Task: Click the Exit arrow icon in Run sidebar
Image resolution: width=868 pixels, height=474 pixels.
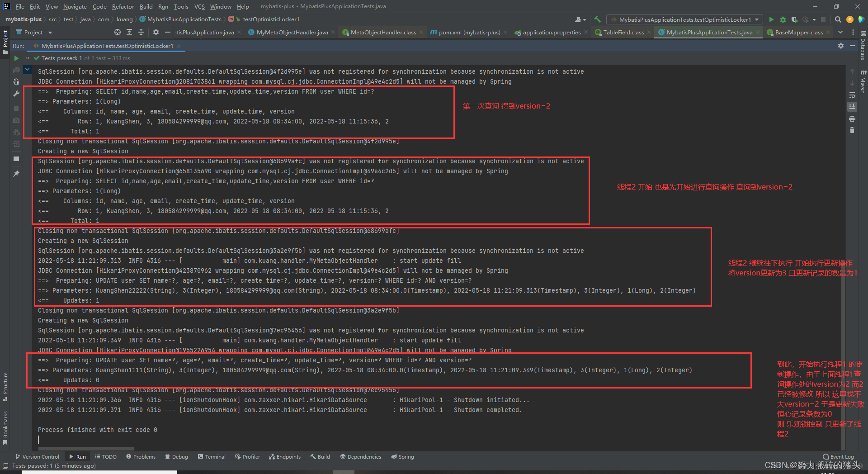Action: point(16,144)
